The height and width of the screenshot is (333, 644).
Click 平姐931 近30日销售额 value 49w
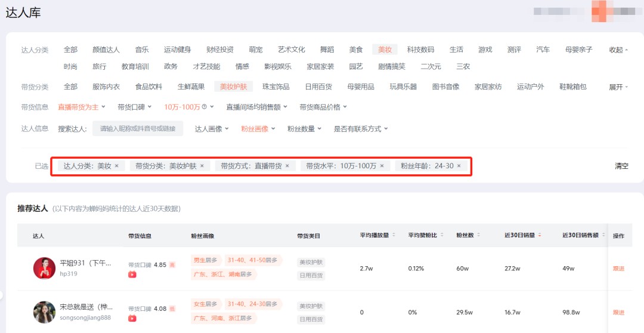pos(568,269)
